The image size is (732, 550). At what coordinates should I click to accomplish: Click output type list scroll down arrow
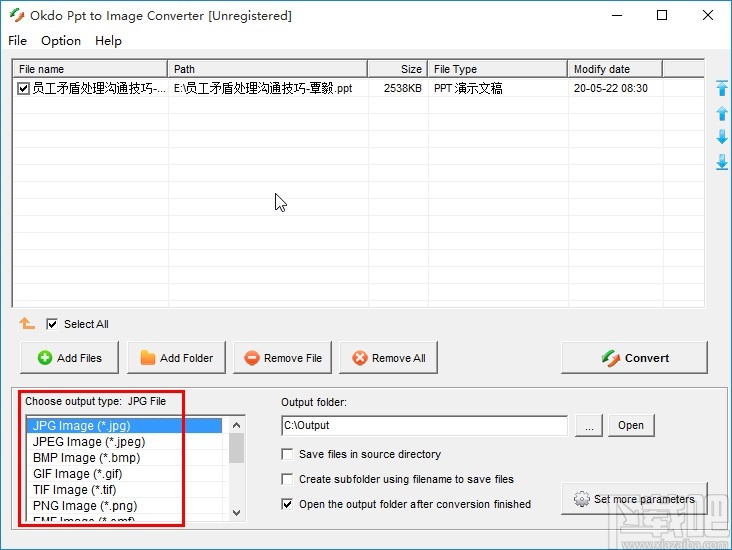(x=237, y=513)
